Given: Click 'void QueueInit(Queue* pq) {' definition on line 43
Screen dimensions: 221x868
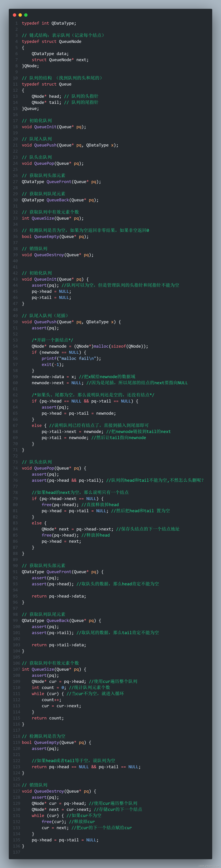Looking at the screenshot, I should [55, 279].
